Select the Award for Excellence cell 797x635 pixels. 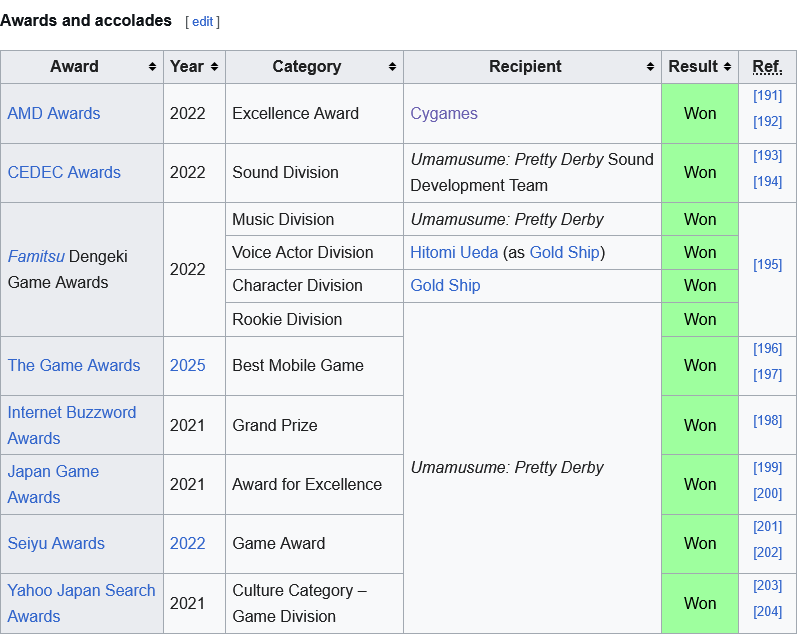pos(314,485)
